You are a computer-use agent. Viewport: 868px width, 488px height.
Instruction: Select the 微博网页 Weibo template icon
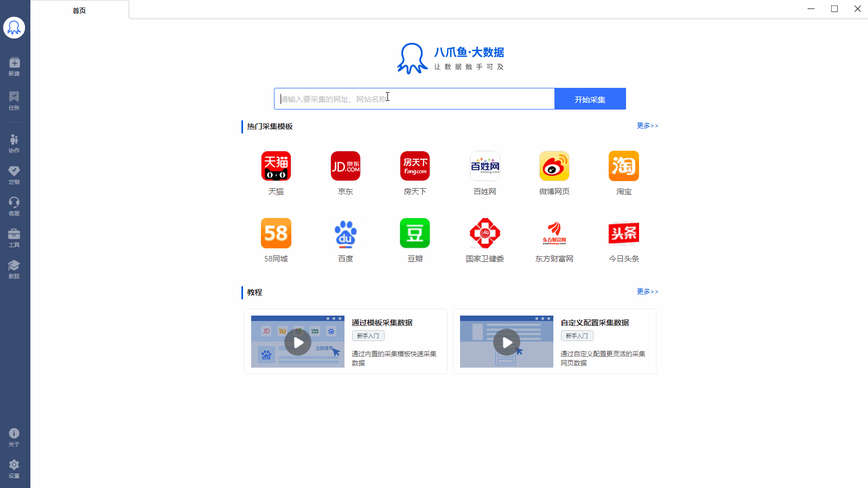554,166
